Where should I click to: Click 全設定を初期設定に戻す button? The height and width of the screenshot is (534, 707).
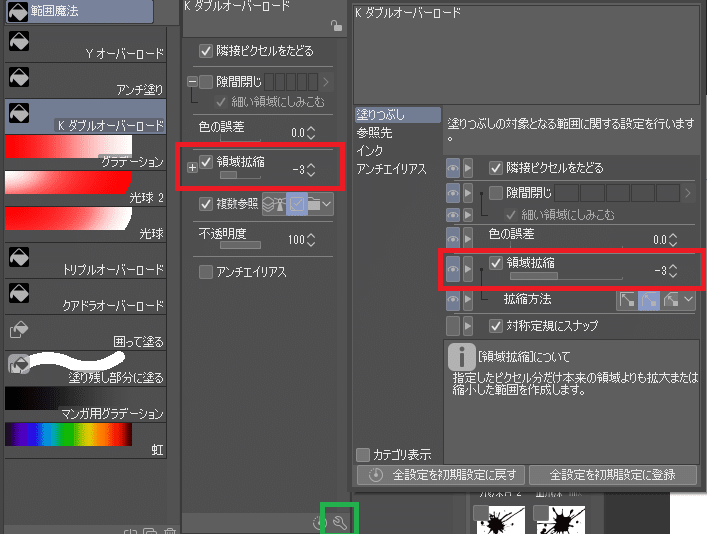point(441,475)
